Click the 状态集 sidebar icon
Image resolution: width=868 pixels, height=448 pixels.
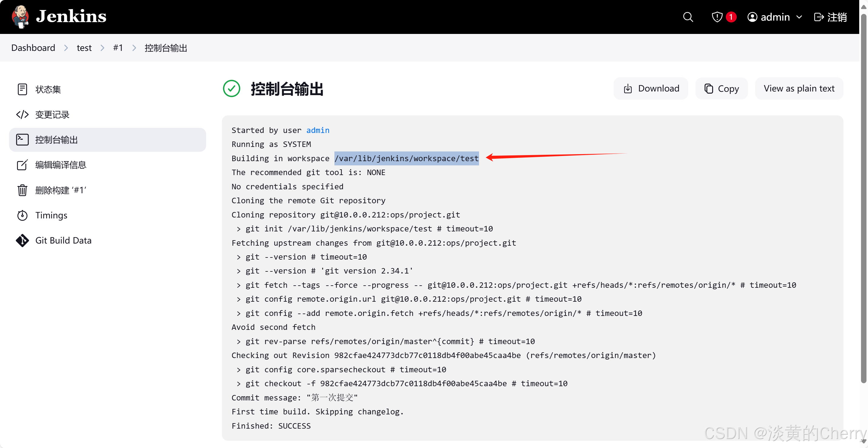tap(22, 89)
